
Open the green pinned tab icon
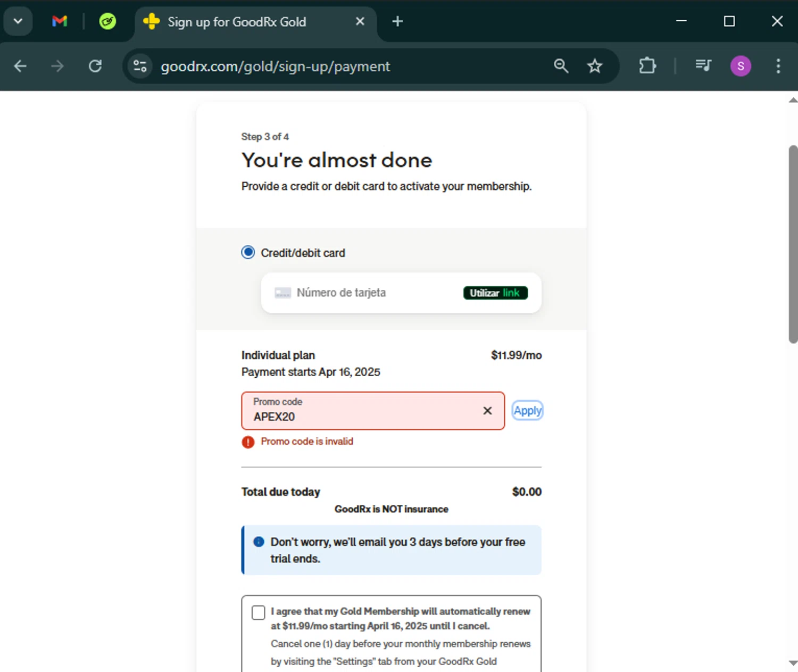tap(107, 21)
